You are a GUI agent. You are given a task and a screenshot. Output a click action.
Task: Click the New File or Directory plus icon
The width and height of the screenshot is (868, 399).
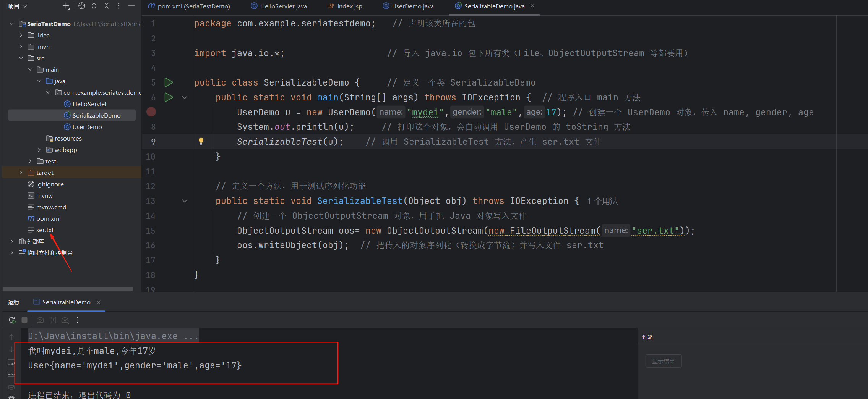(x=66, y=6)
